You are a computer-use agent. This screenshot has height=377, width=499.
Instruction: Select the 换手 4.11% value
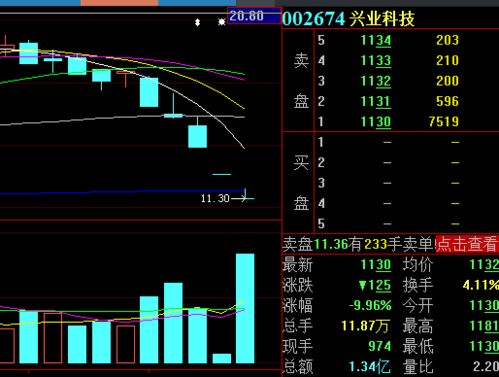pyautogui.click(x=481, y=285)
